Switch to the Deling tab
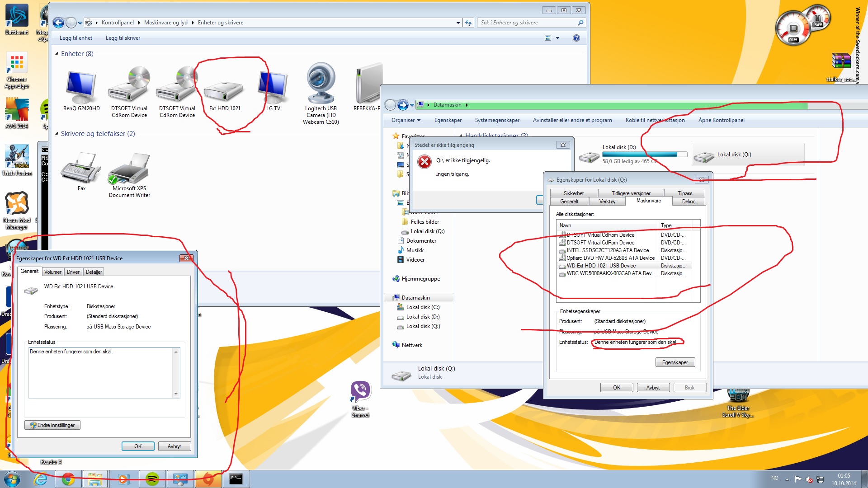Image resolution: width=868 pixels, height=488 pixels. 689,202
